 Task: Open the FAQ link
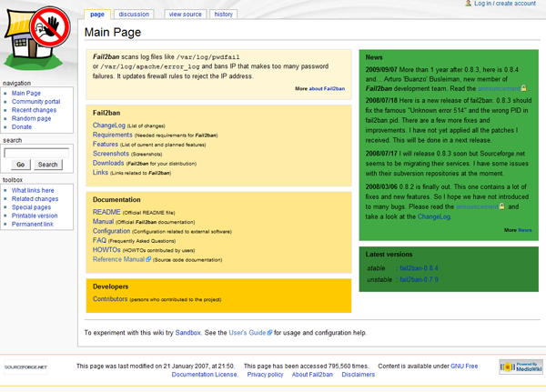tap(99, 240)
